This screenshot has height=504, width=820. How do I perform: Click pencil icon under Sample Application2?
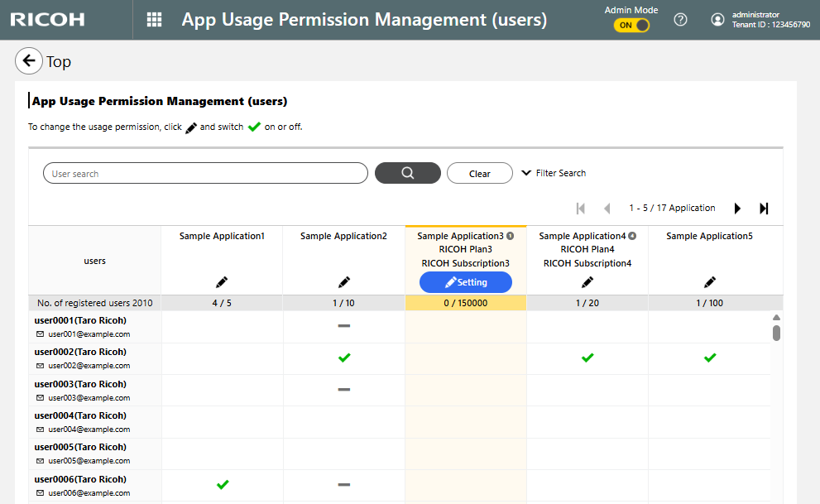343,282
